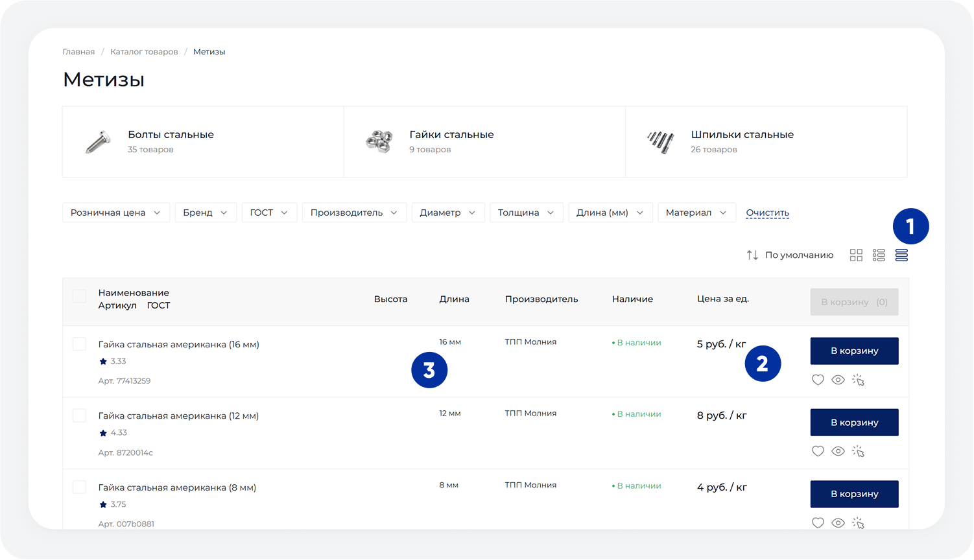The image size is (974, 560).
Task: Tick checkbox for Гайка стальная американка (16 мм)
Action: [x=79, y=344]
